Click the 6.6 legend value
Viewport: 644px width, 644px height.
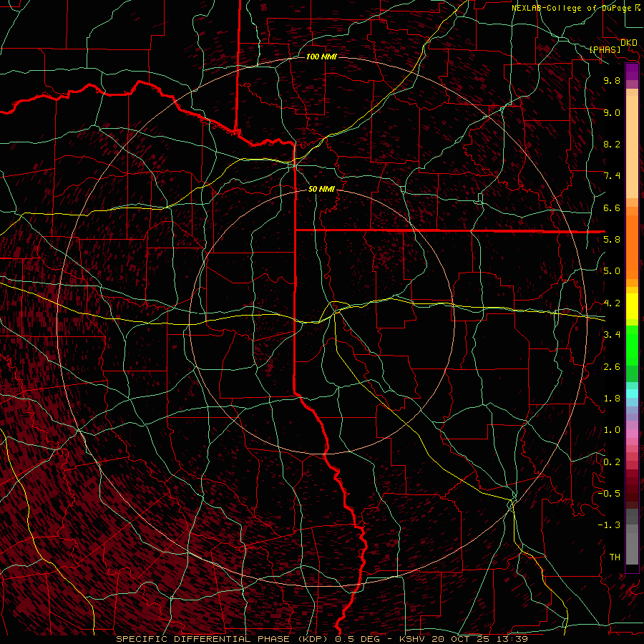tap(612, 208)
